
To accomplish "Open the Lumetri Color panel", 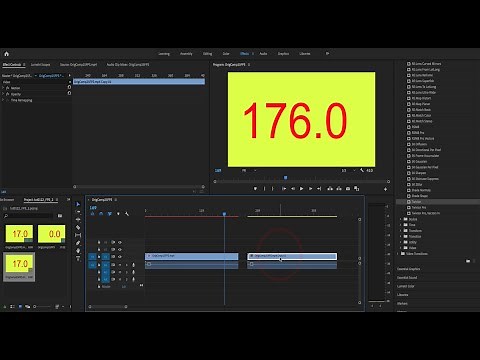I will click(406, 286).
